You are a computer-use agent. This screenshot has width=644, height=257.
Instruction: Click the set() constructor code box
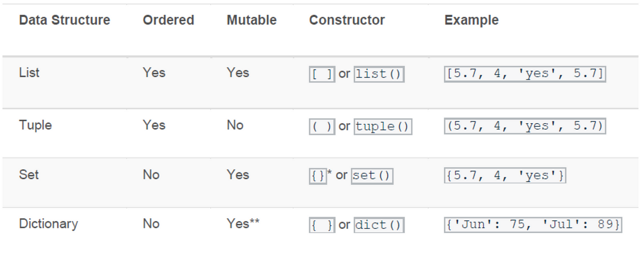[372, 176]
